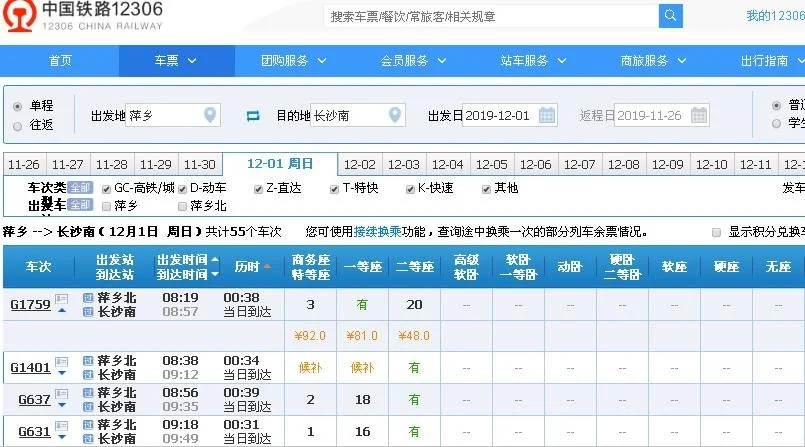Screen dimensions: 805x447
Task: Open the return date calendar icon
Action: click(x=699, y=115)
